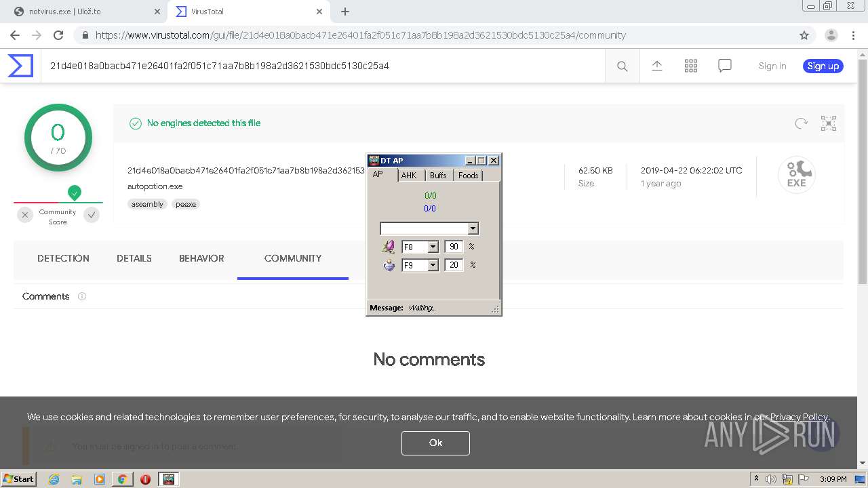Viewport: 868px width, 488px height.
Task: Switch to the Foods tab
Action: (469, 175)
